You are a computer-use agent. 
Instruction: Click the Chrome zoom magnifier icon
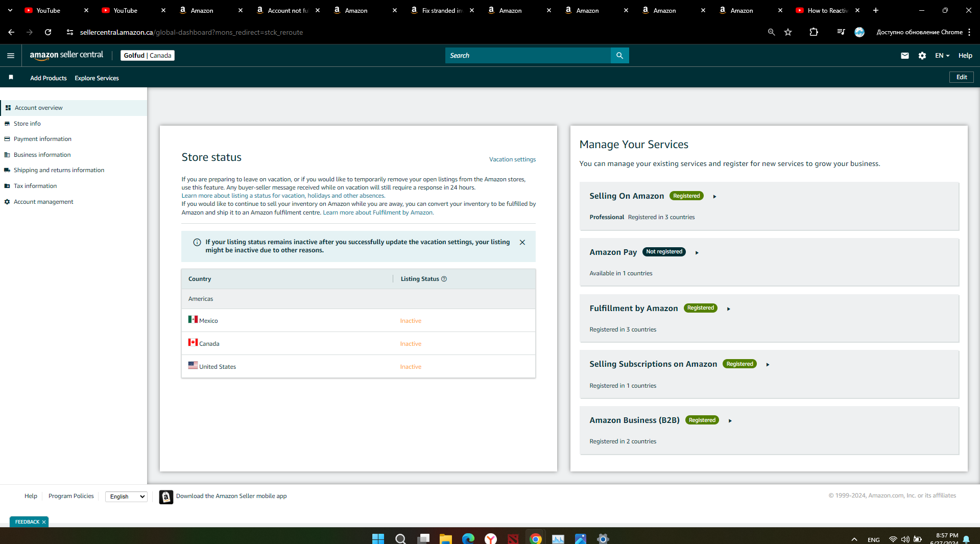point(771,32)
